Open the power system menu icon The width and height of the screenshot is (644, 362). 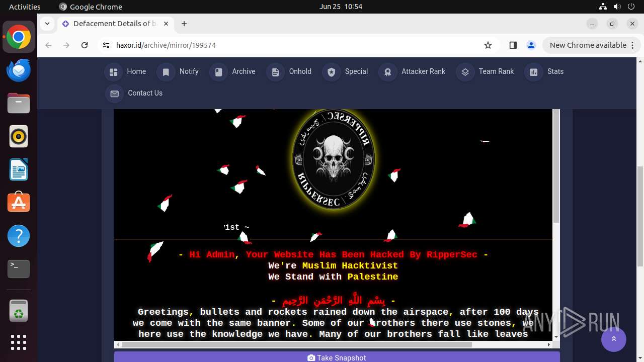coord(631,7)
